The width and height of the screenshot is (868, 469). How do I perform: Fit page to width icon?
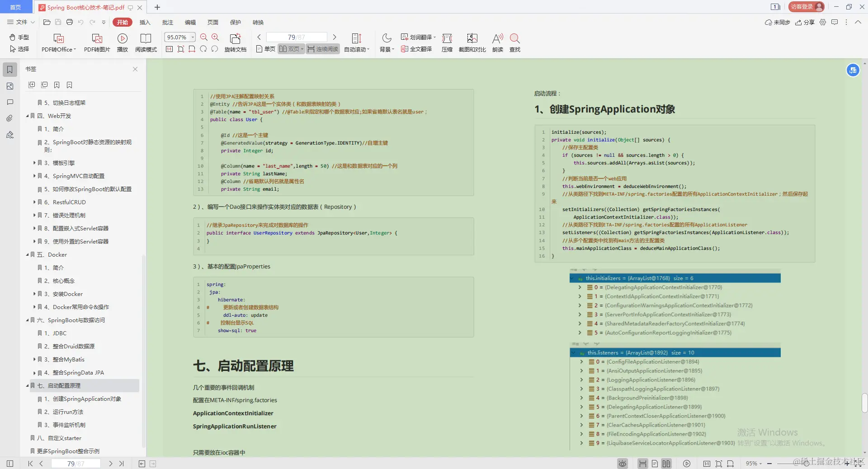pyautogui.click(x=192, y=49)
